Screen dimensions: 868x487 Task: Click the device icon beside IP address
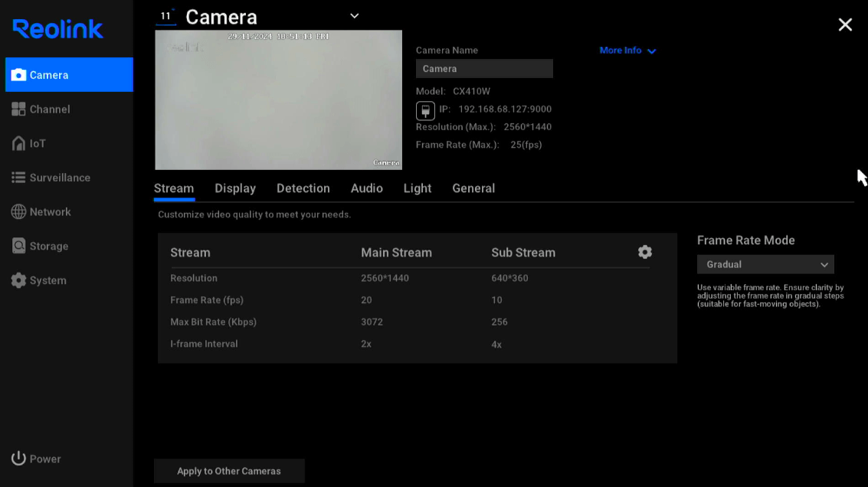[x=425, y=110]
